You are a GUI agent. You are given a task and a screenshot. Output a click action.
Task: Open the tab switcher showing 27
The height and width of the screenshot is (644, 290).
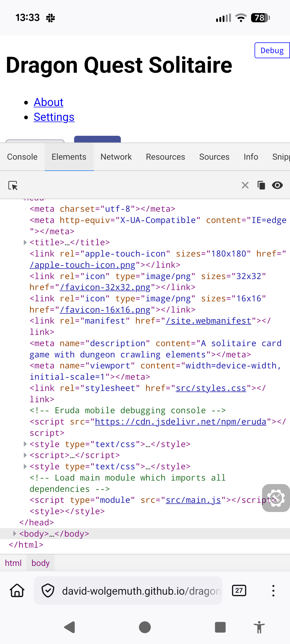pos(239,590)
